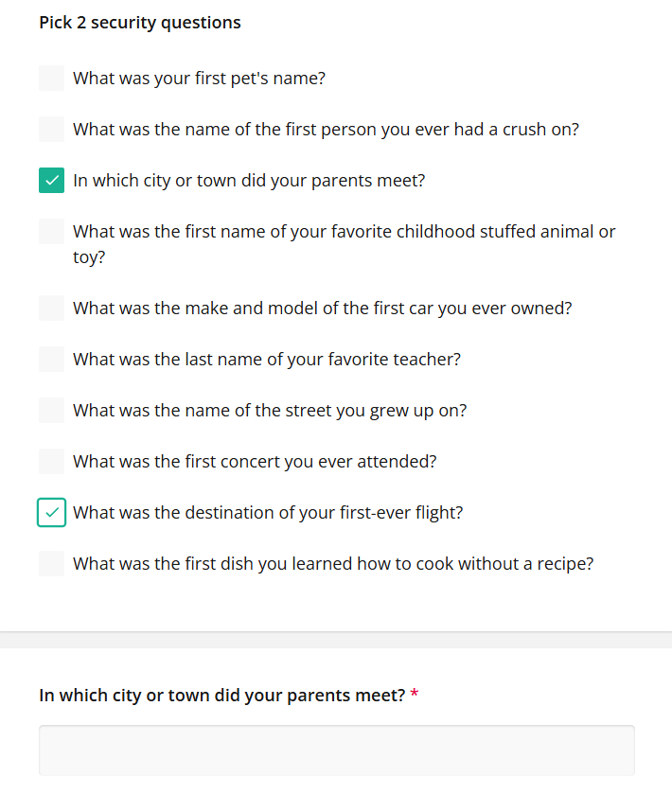Select the first crush name question checkbox

click(x=51, y=129)
